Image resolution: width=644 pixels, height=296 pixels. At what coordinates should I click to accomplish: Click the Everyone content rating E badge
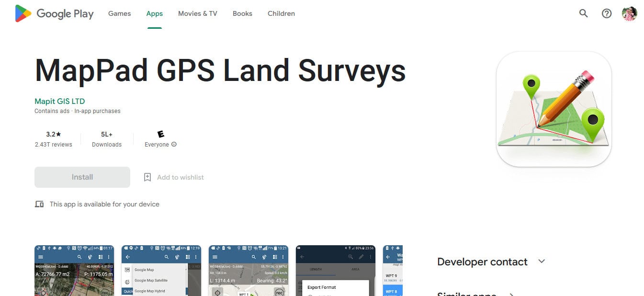coord(160,134)
